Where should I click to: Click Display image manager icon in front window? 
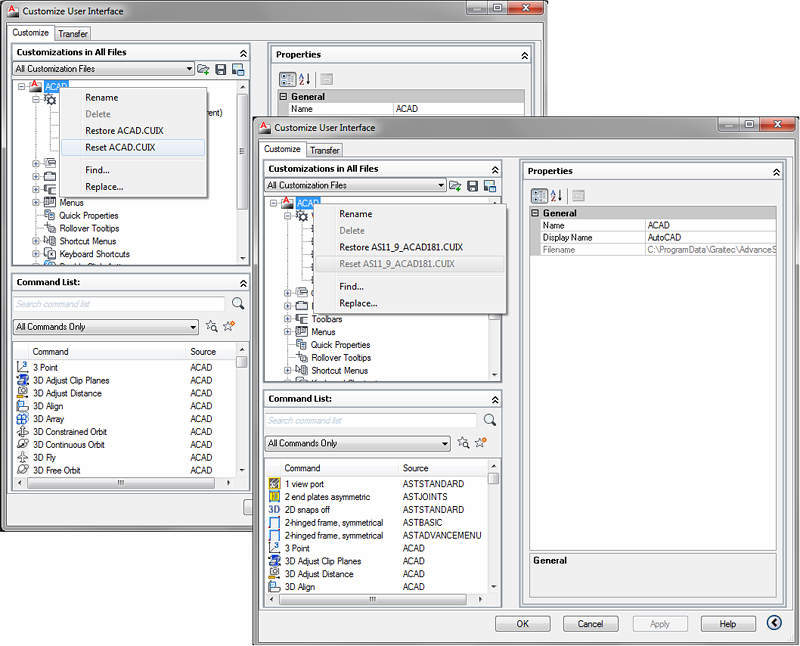coord(490,186)
